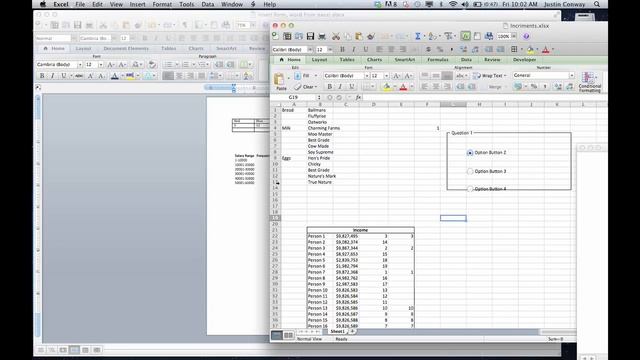Click red font color swatch in Excel ribbon
640x360 pixels.
[x=403, y=87]
